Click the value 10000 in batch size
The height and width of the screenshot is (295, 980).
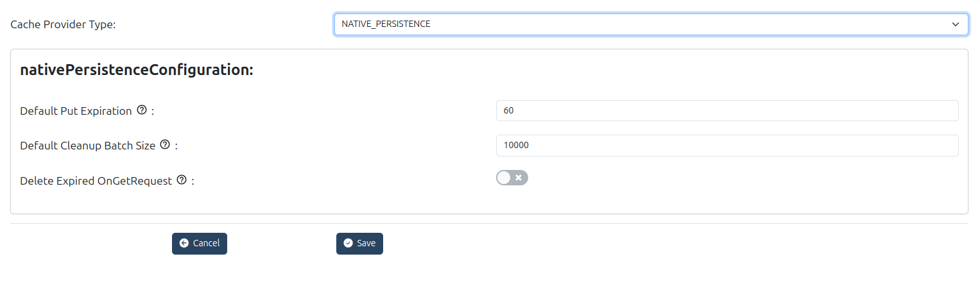coord(516,146)
